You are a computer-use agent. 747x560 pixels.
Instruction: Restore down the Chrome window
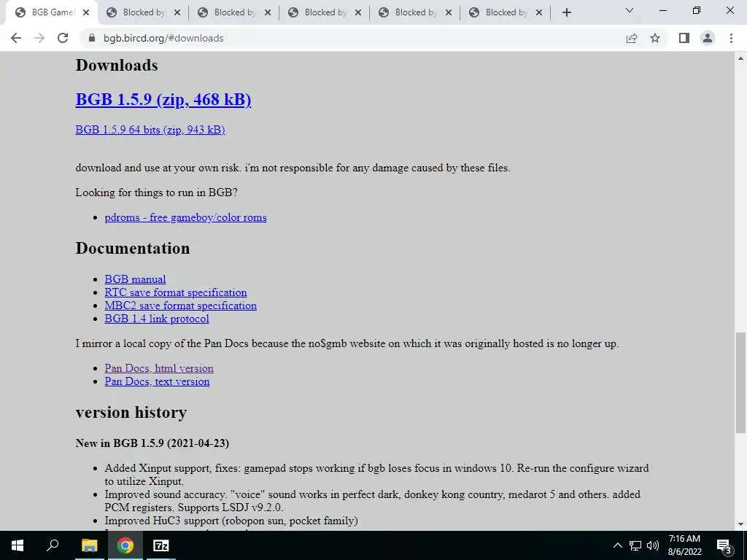point(697,10)
